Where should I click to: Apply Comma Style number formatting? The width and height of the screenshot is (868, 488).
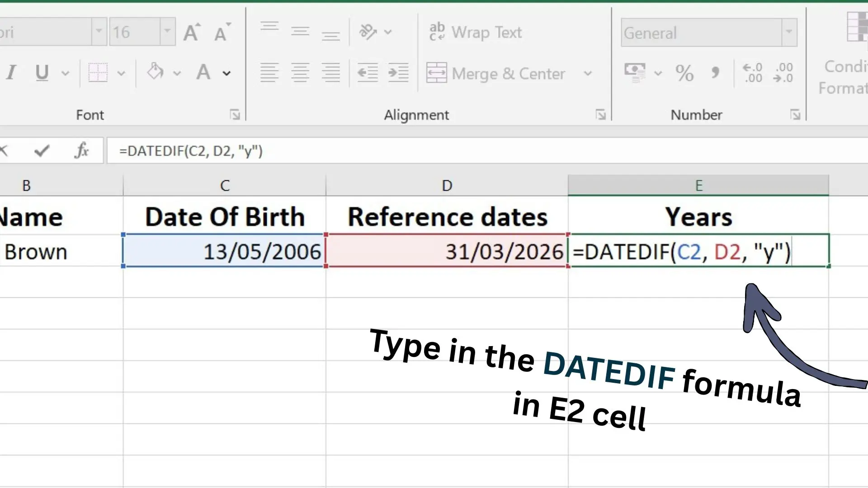pos(715,72)
